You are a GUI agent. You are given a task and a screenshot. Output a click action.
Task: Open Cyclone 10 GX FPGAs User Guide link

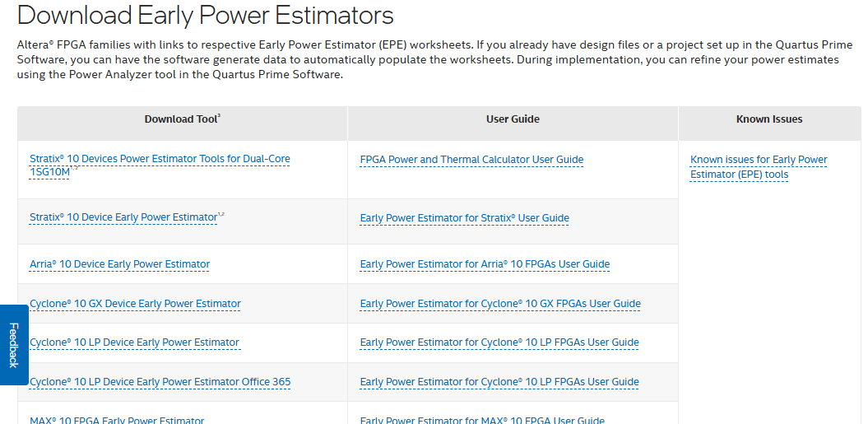pos(500,303)
